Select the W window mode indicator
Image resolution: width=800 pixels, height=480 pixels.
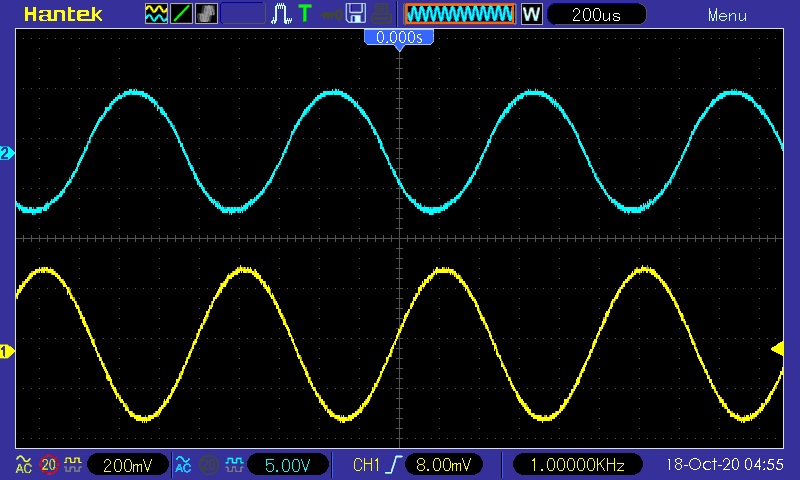(x=531, y=15)
